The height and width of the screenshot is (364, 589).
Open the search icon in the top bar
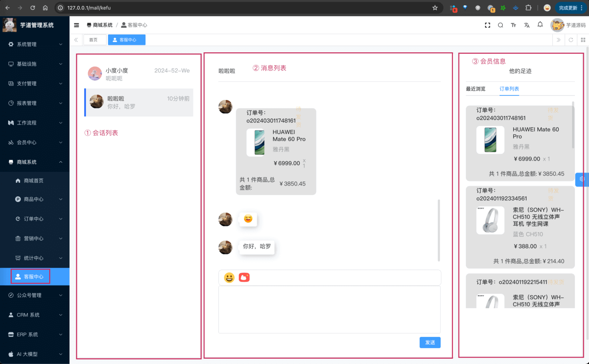point(500,25)
